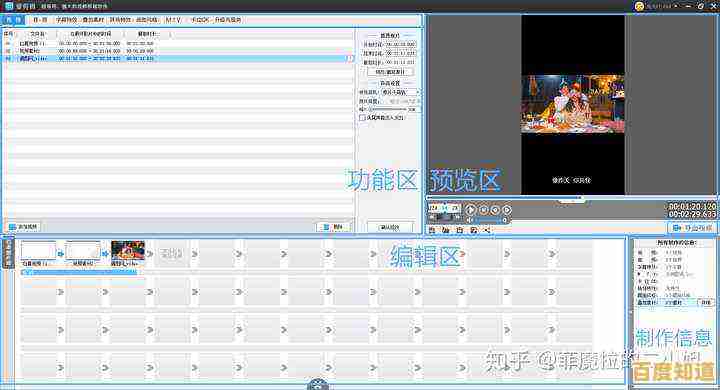Click the vertical 已添加片段 side tab
720x390 pixels.
[x=8, y=254]
